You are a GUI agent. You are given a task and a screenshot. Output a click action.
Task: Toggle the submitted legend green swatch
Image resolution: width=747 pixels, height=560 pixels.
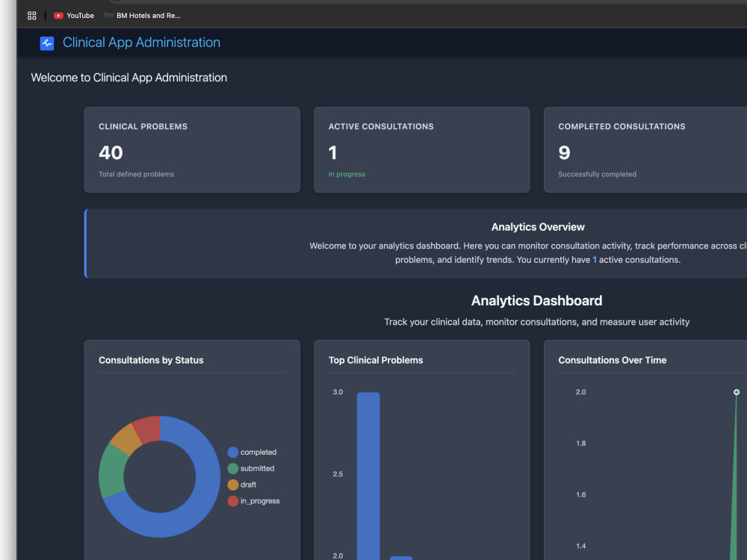tap(233, 469)
